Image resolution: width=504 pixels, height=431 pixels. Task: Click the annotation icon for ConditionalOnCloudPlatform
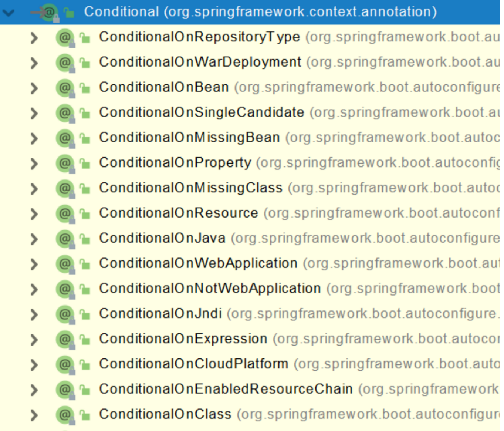[65, 365]
